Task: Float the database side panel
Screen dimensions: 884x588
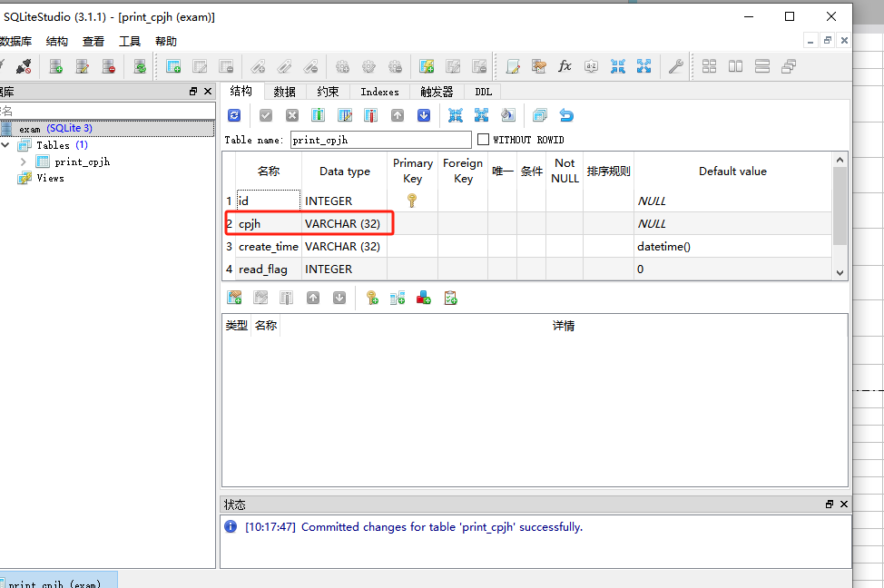Action: pyautogui.click(x=193, y=92)
